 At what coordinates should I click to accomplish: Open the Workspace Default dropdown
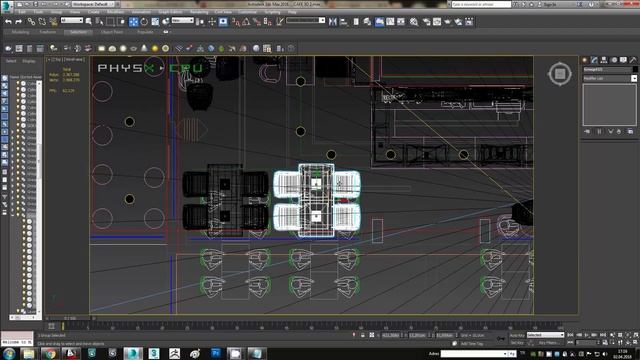click(x=94, y=4)
